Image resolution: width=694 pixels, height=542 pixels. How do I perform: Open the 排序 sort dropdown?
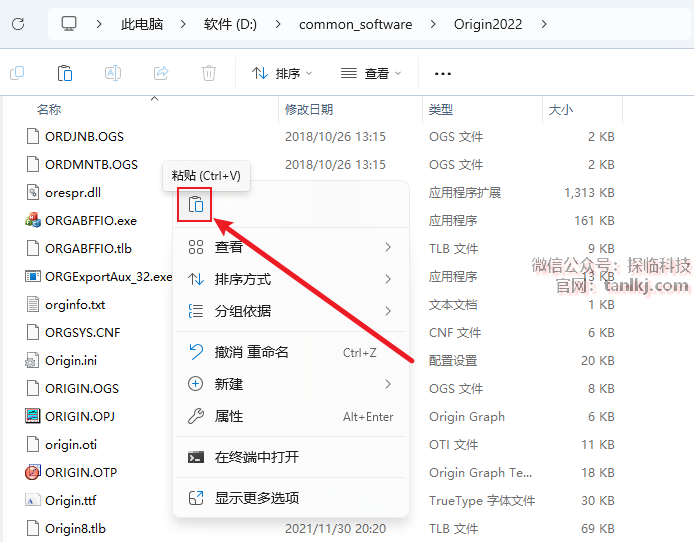282,73
